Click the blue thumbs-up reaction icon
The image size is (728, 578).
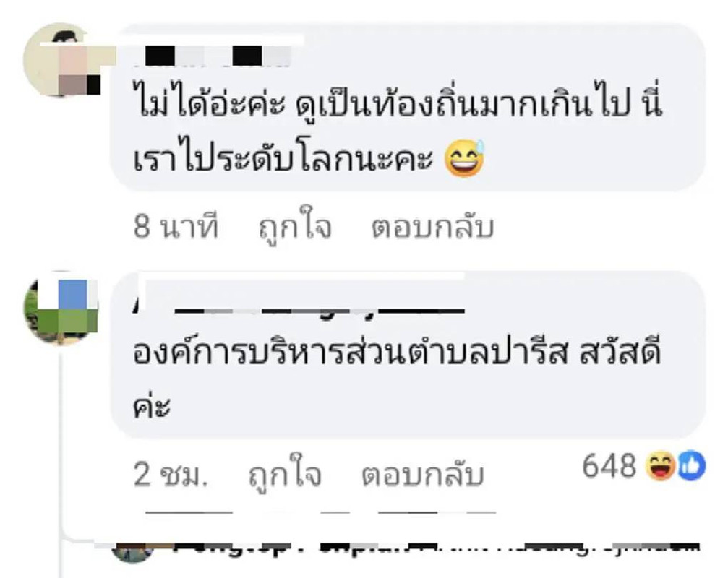coord(691,466)
